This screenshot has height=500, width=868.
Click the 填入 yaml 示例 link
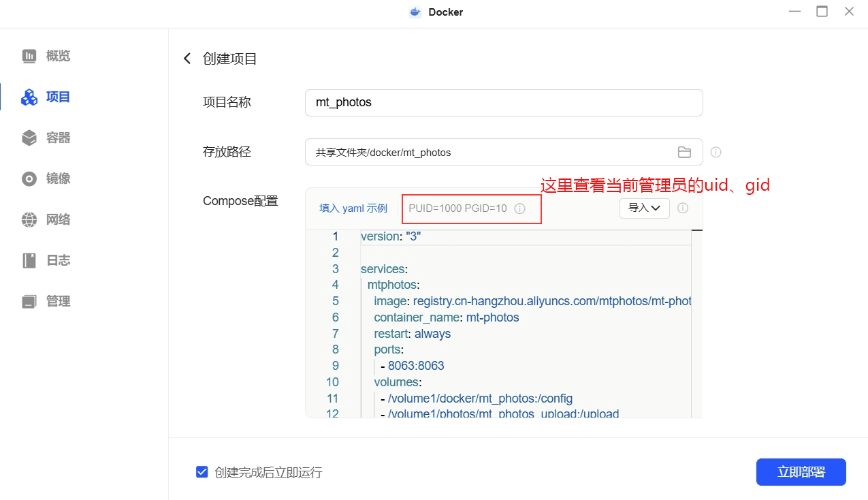point(353,208)
